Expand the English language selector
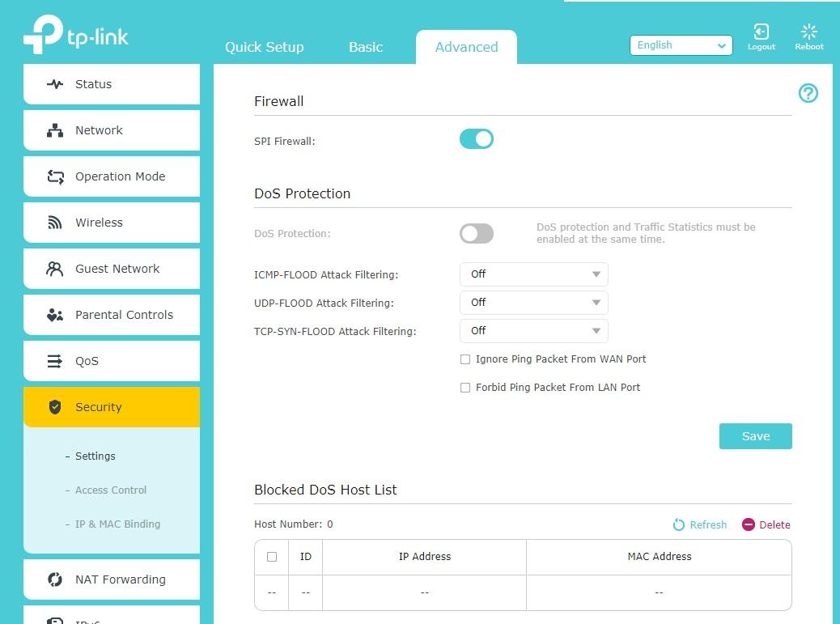Screen dimensions: 840x624 (681, 45)
